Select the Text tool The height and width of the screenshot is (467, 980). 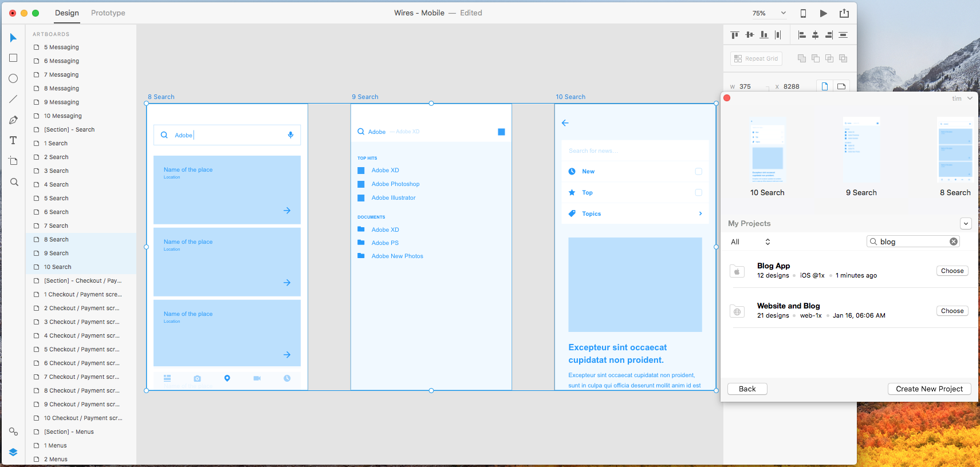[x=13, y=140]
